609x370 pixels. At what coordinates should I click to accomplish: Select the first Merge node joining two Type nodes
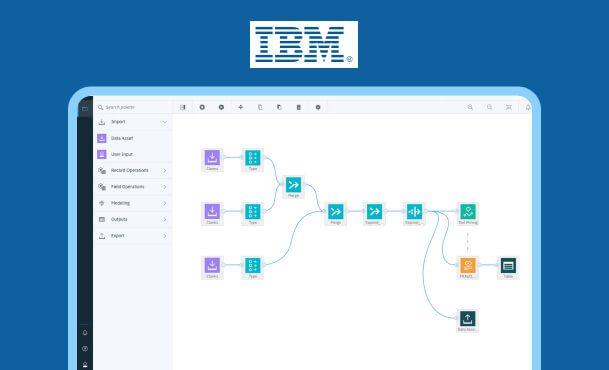click(x=294, y=187)
